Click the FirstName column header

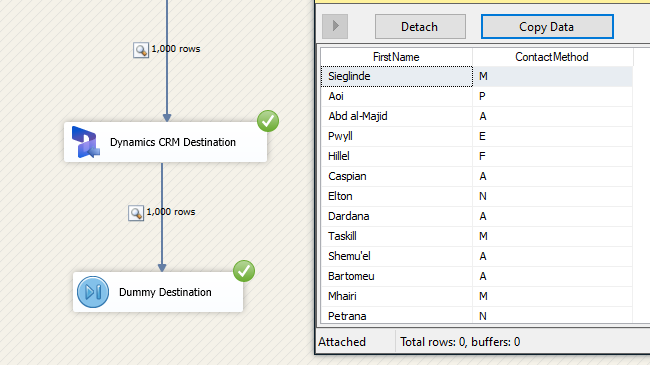point(396,57)
